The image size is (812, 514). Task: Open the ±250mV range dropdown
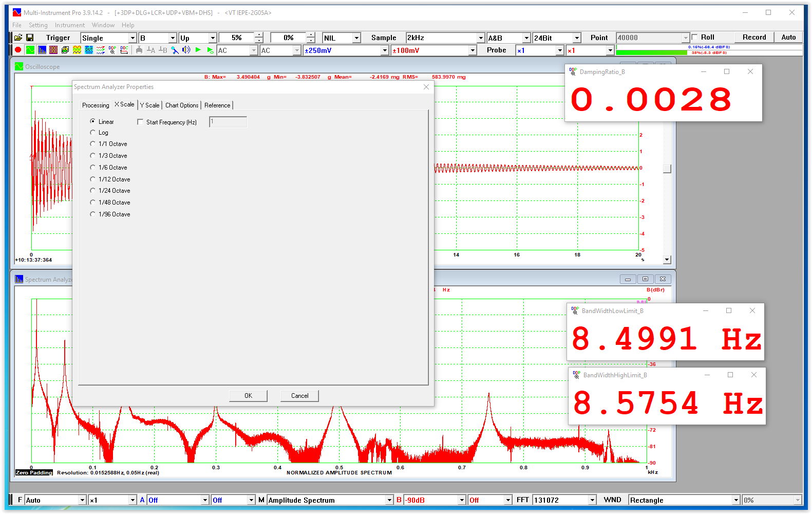click(385, 50)
